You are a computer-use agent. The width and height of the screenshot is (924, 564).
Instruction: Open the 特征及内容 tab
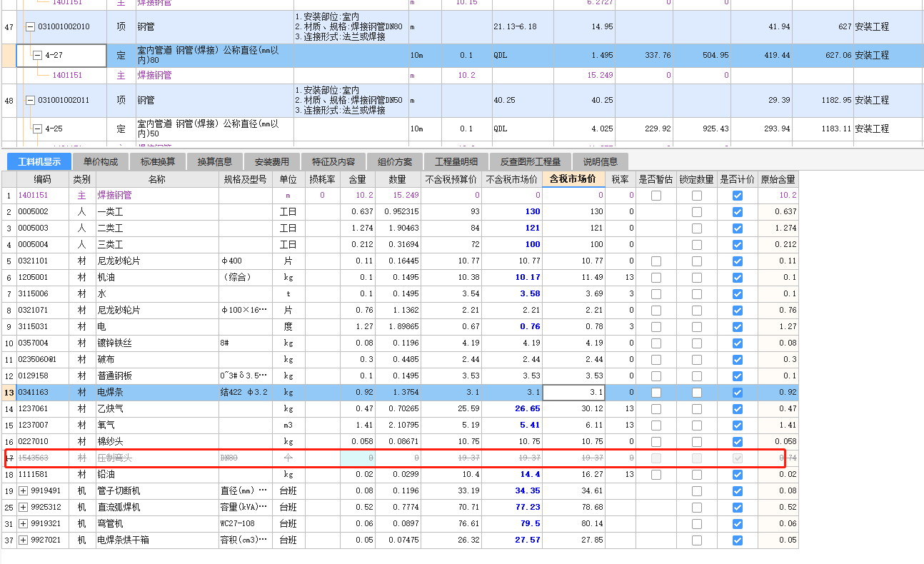pos(333,161)
